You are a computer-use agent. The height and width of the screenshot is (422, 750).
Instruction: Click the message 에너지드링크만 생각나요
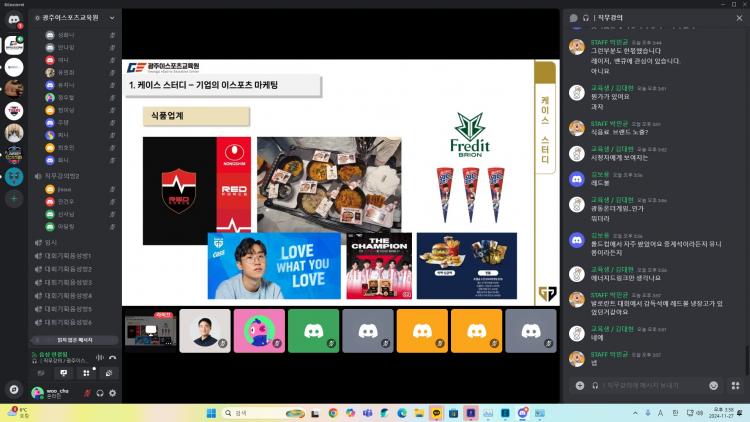[x=625, y=278]
